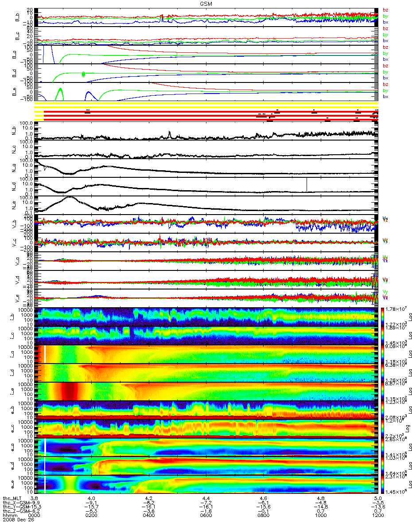
Task: Click the 1.78×10^7 color bar maximum value
Action: (x=396, y=309)
